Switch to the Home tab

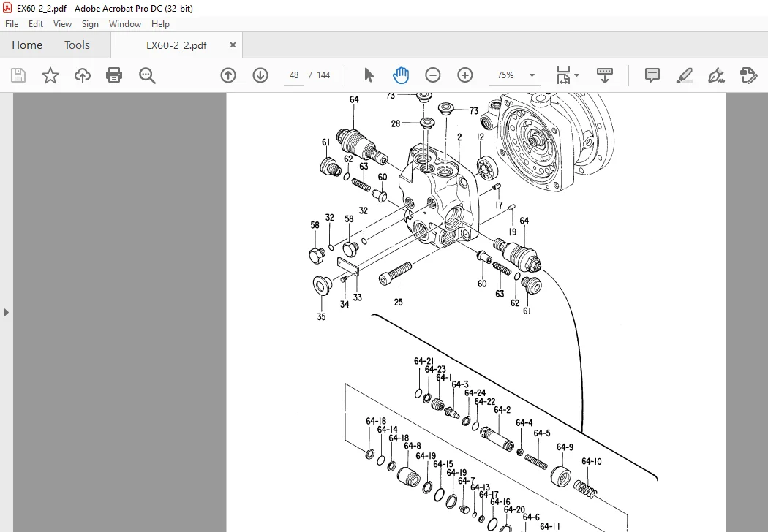tap(27, 45)
